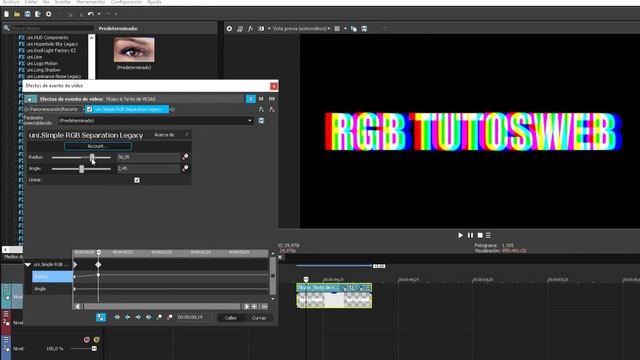640x360 pixels.
Task: Select the diamond keyframe on the uni.Simple RGB lane
Action: click(x=98, y=265)
